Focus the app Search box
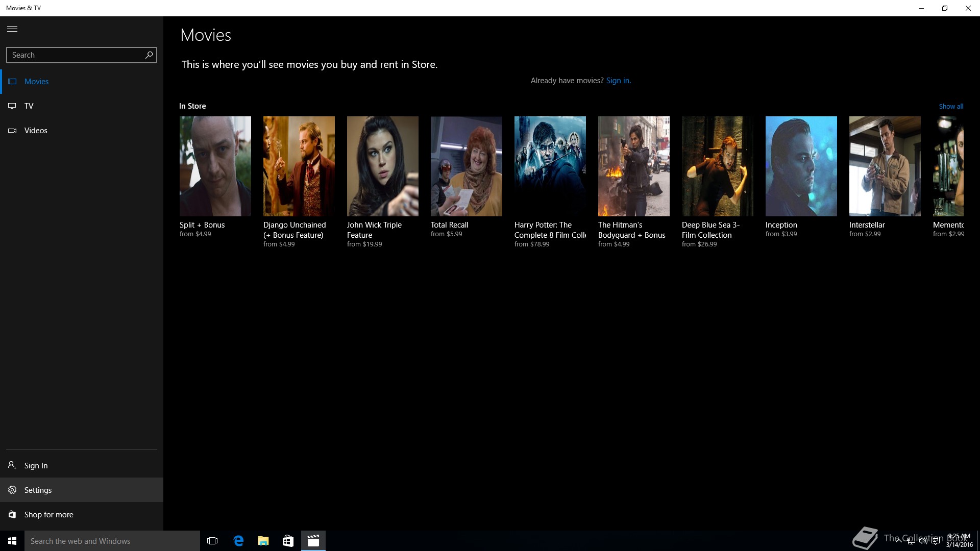This screenshot has width=980, height=551. (82, 55)
